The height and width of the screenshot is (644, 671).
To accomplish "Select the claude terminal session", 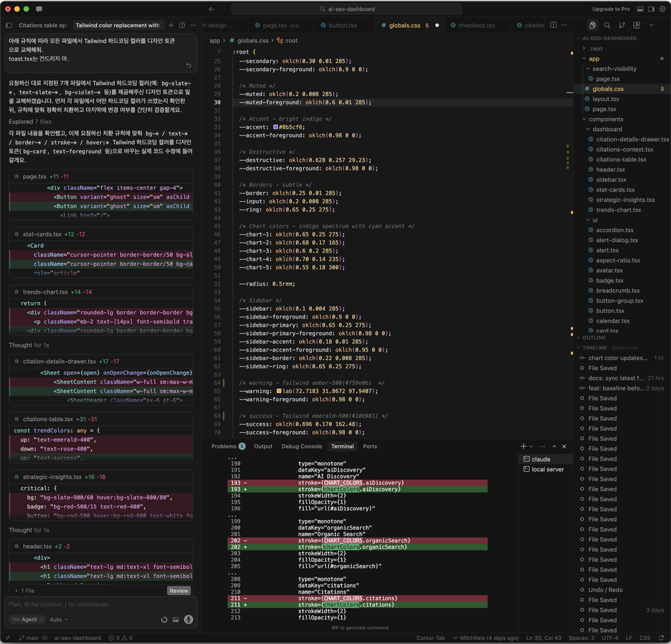I will (x=546, y=459).
